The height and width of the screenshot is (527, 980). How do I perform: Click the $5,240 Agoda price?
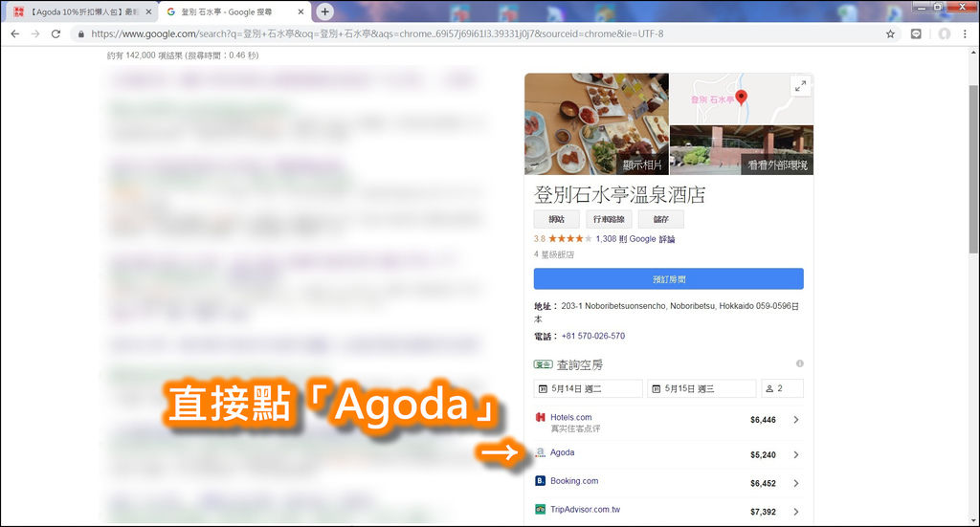[763, 454]
